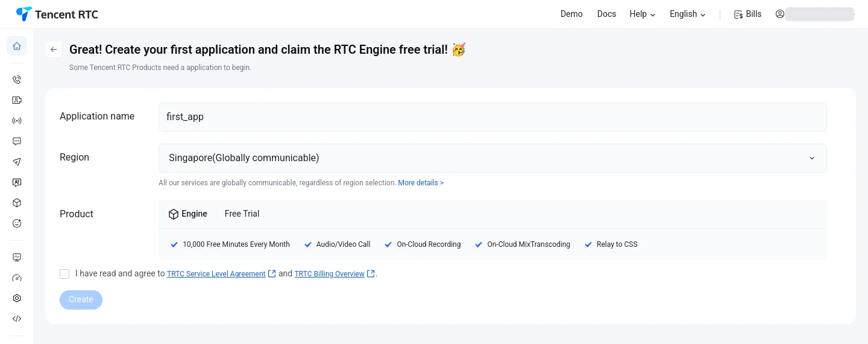This screenshot has height=344, width=868.
Task: Click the 'Relay to CSS' feature text
Action: pos(617,244)
